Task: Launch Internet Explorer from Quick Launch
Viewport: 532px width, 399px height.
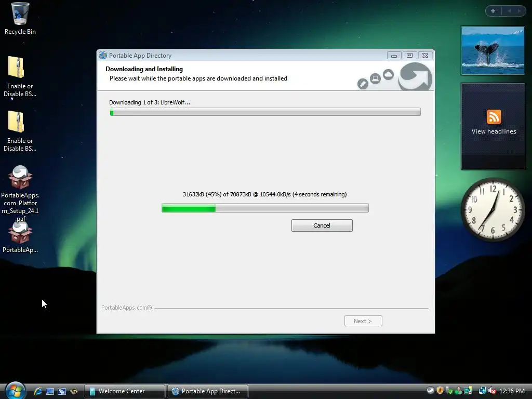Action: pos(38,391)
